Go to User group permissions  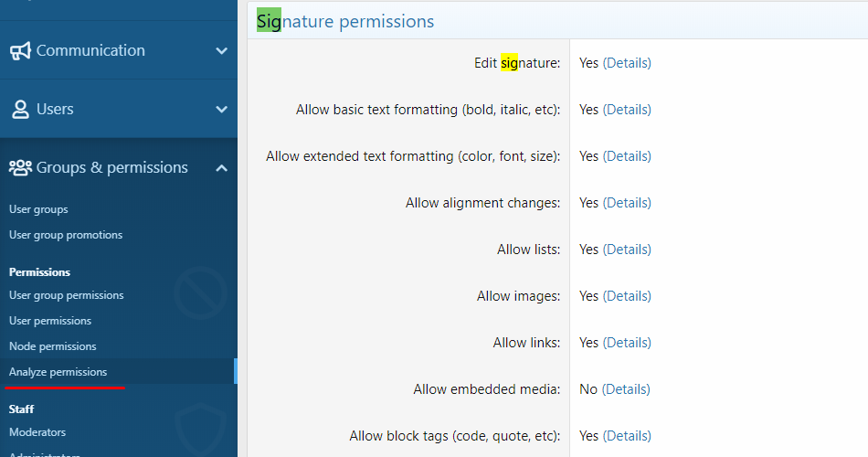(x=67, y=295)
